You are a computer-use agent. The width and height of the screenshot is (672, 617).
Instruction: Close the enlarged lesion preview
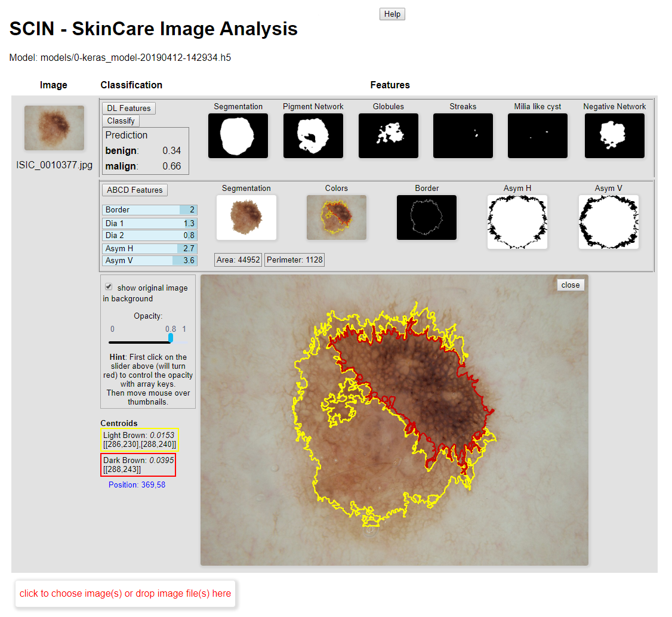click(x=570, y=285)
